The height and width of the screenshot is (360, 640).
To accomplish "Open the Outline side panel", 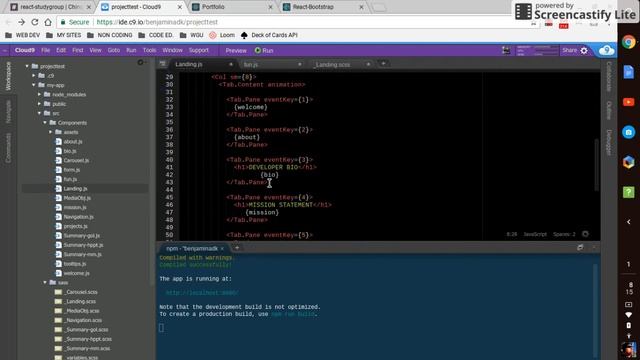I will click(609, 110).
